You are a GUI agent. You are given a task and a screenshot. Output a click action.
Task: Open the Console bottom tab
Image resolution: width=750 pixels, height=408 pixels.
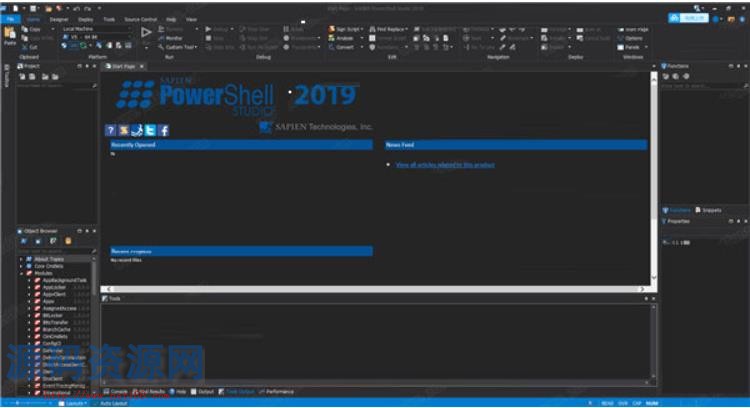click(x=116, y=392)
